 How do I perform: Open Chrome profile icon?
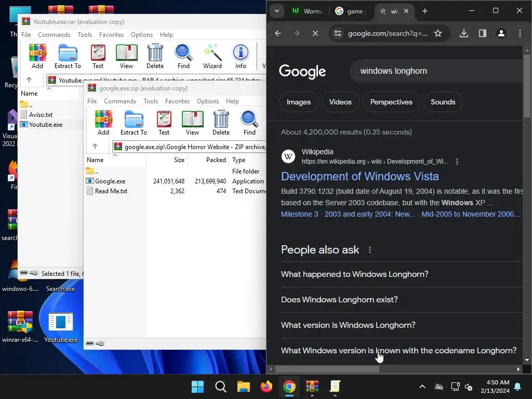[501, 33]
